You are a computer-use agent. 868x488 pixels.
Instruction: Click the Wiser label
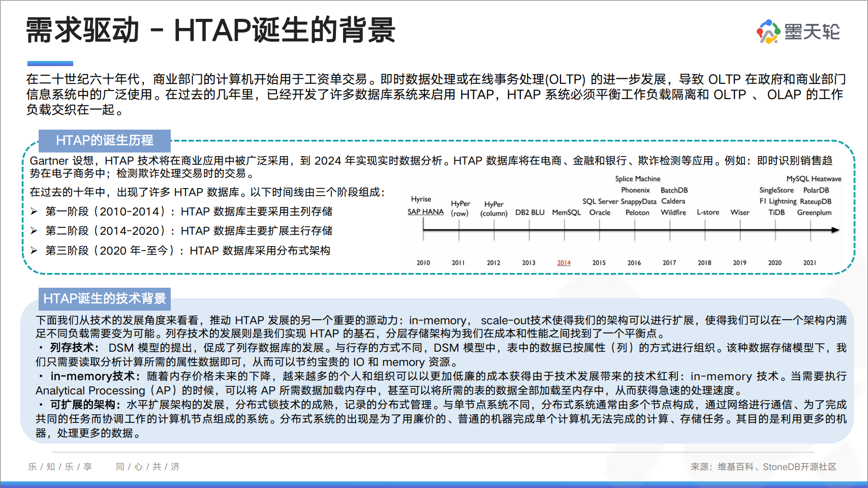[740, 212]
